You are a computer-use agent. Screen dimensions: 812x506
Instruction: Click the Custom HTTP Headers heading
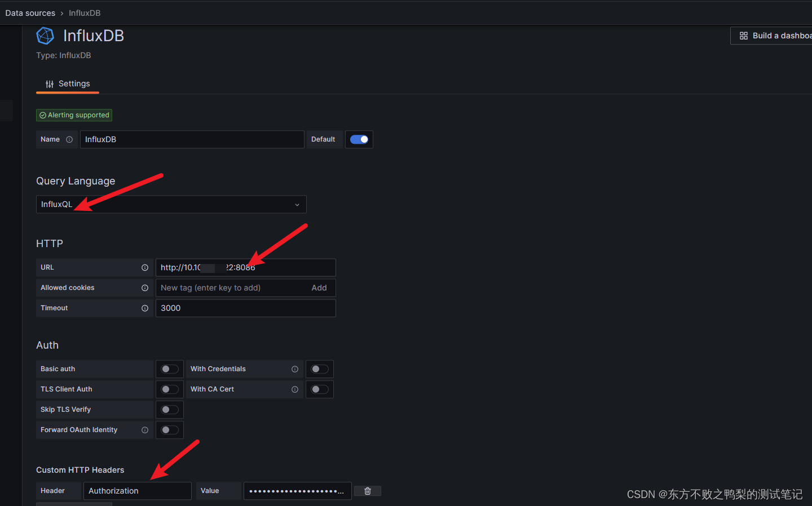pyautogui.click(x=80, y=470)
